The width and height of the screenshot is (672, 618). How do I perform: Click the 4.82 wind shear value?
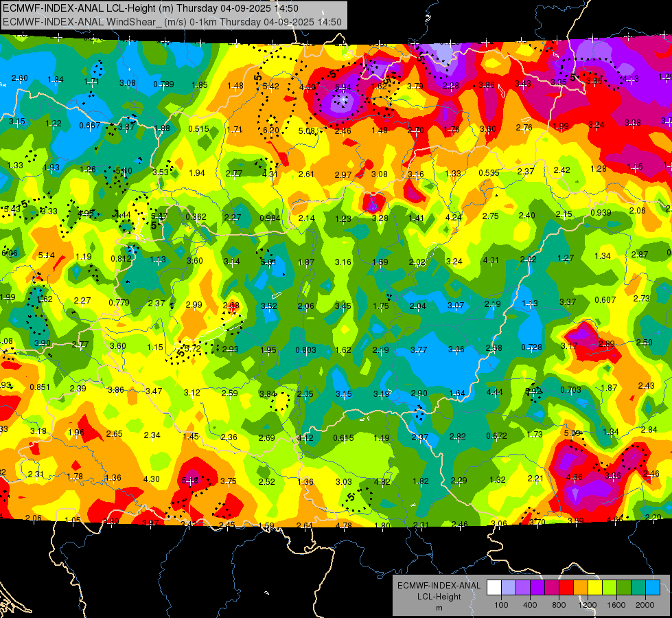coord(382,481)
